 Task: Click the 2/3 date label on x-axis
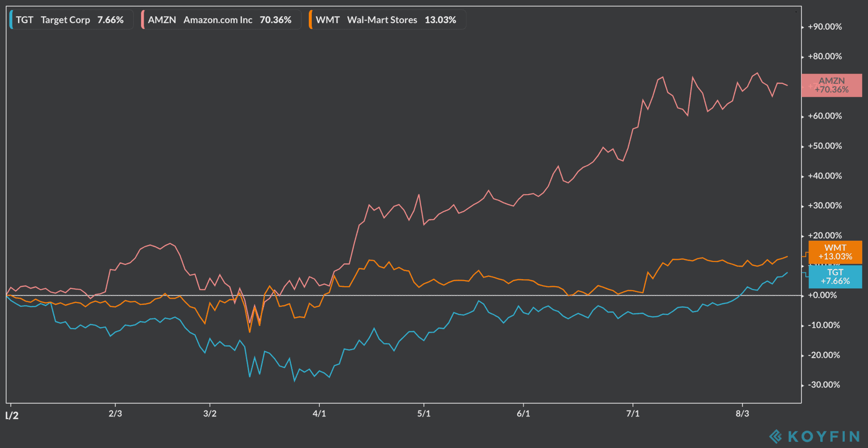[115, 413]
